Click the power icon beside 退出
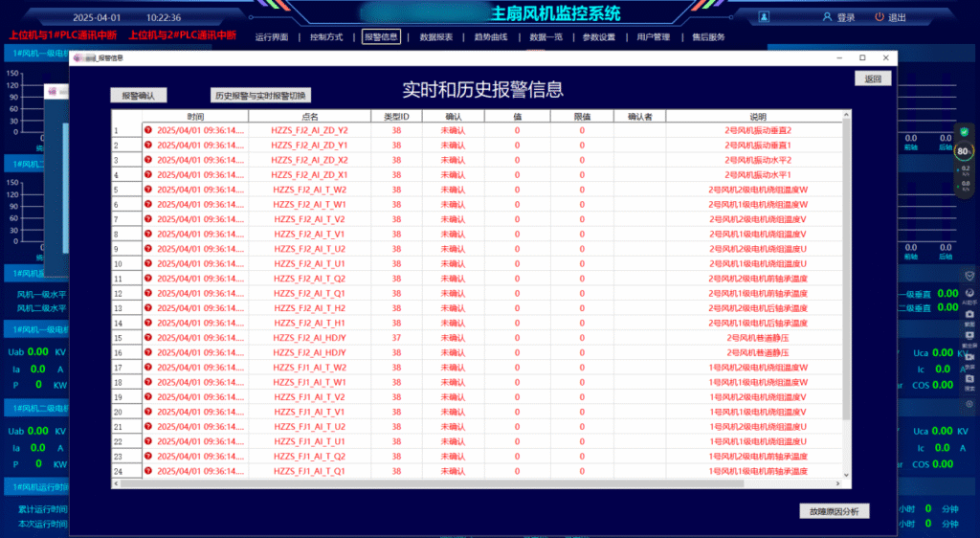The image size is (980, 538). click(x=880, y=17)
